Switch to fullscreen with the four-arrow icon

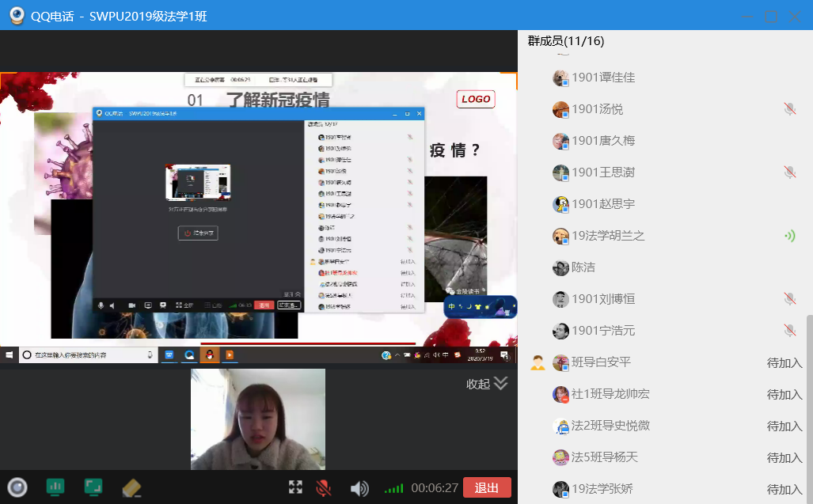tap(295, 487)
